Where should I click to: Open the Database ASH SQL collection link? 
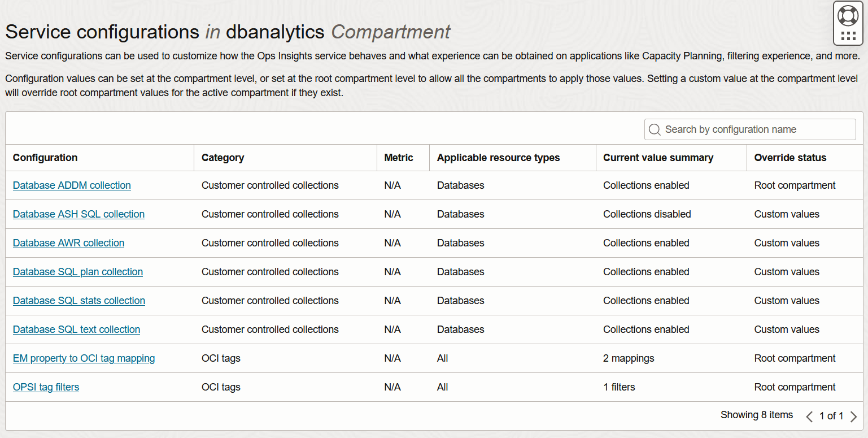78,214
